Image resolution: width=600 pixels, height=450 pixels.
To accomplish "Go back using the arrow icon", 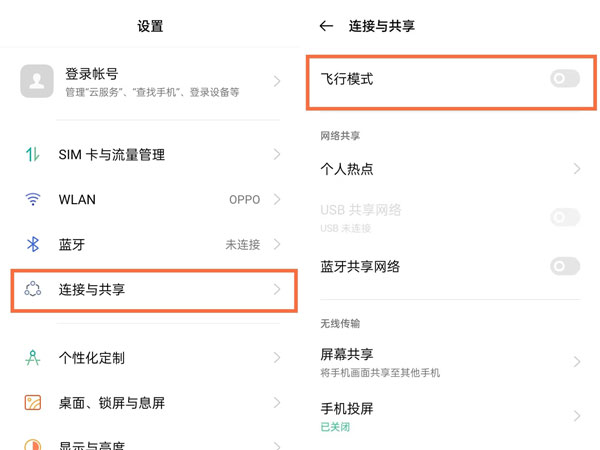I will point(326,26).
